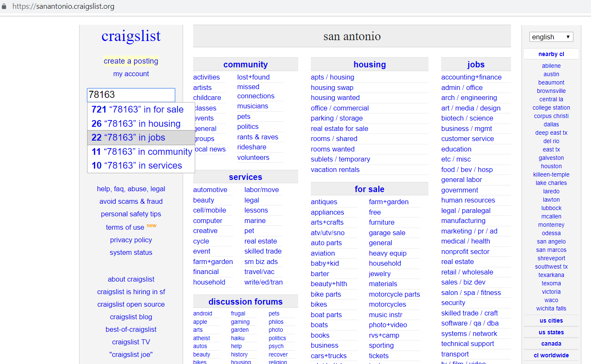
Task: Open cars+trucks listings
Action: point(329,356)
